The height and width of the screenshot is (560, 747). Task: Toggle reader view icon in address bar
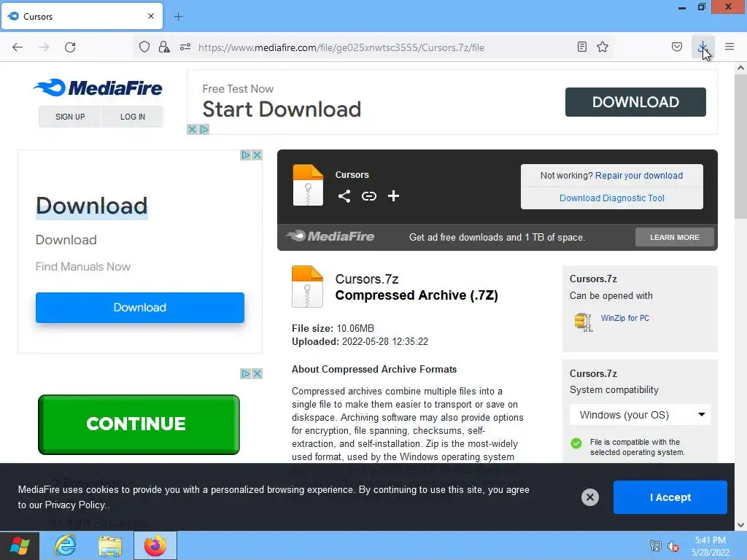[581, 47]
